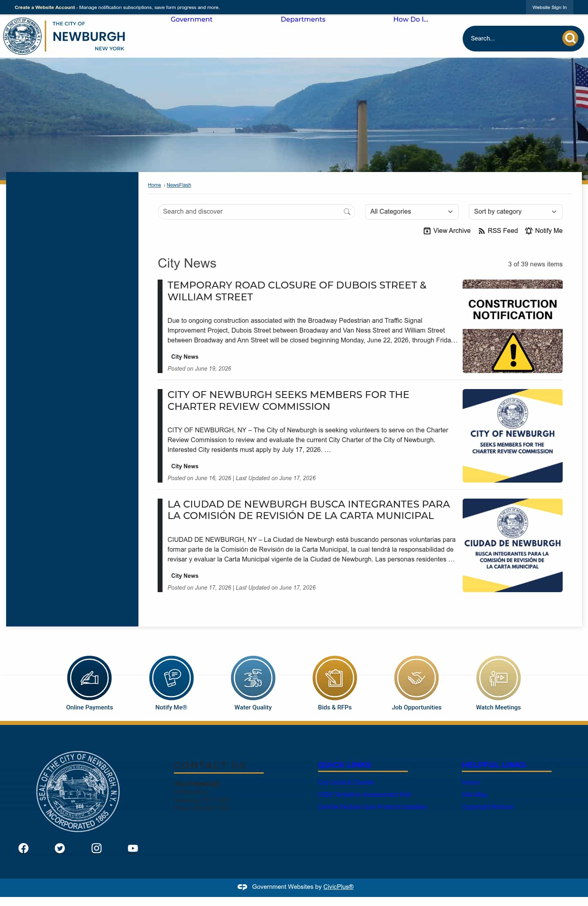Open the RSS Feed
Screen dimensions: 588x906
tap(498, 231)
